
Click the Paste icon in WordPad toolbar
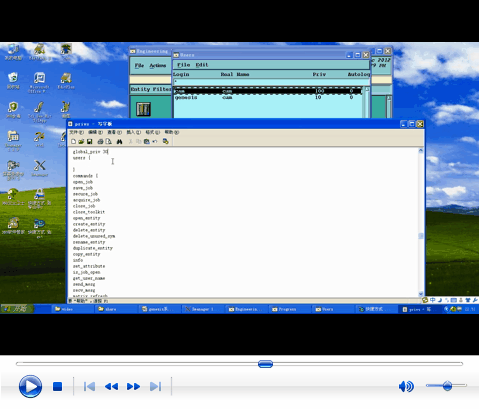coord(146,142)
